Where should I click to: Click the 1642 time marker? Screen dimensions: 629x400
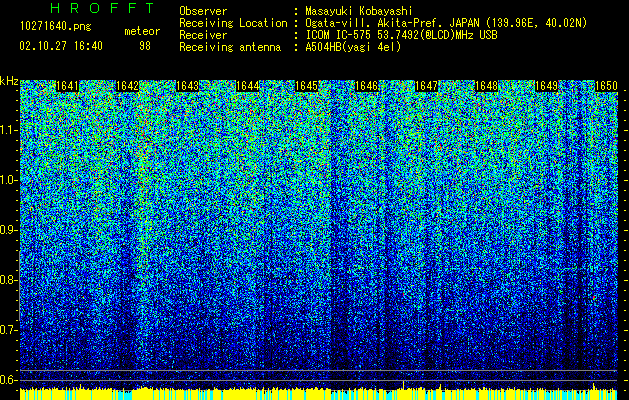point(127,86)
